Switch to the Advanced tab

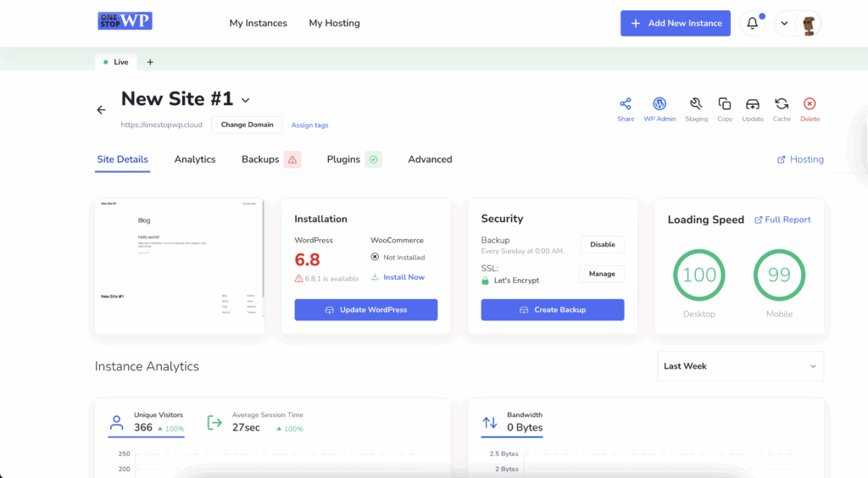click(x=430, y=159)
